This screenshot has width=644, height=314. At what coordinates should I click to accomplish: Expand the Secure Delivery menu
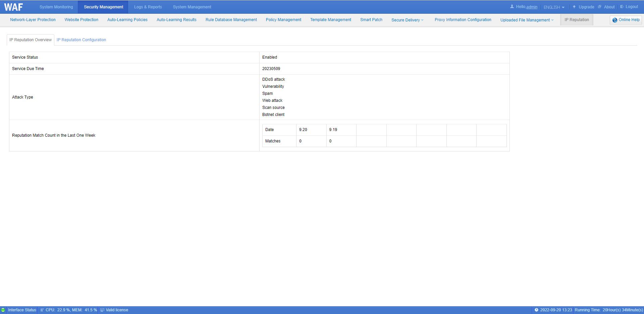(407, 20)
